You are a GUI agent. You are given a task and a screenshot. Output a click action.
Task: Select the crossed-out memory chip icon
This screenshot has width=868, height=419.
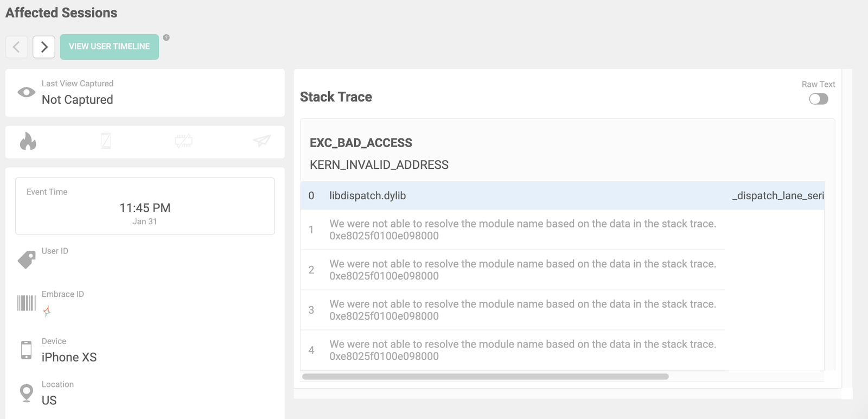click(x=183, y=141)
